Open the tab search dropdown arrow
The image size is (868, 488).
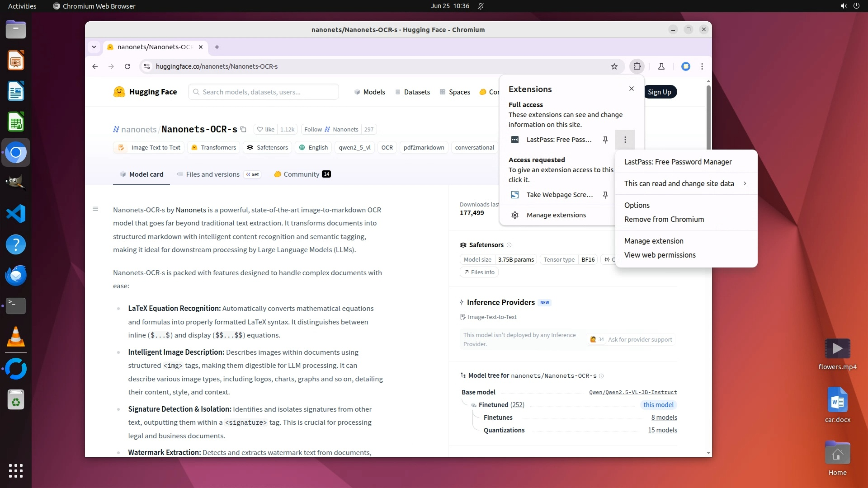pos(94,47)
